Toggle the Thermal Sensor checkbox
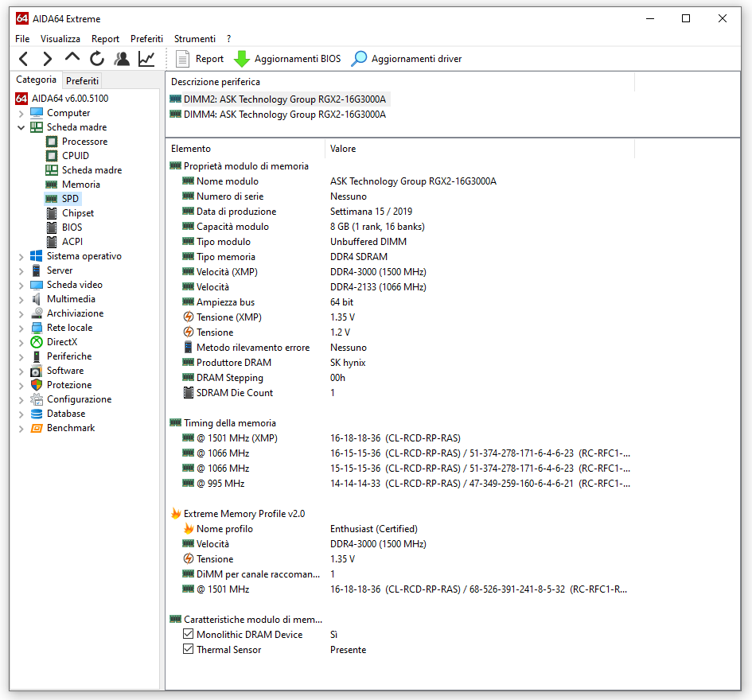Image resolution: width=752 pixels, height=700 pixels. click(189, 650)
